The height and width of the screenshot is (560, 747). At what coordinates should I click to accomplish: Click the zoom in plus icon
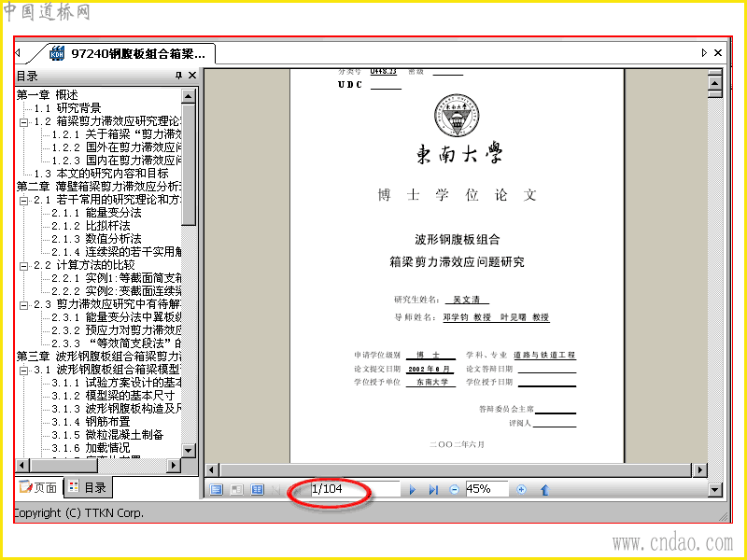521,489
